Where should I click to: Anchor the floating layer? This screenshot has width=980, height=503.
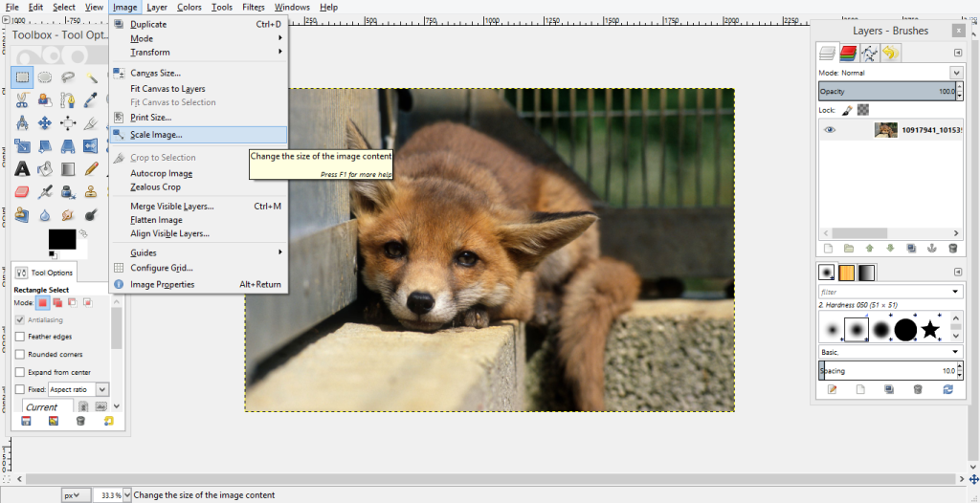[931, 248]
